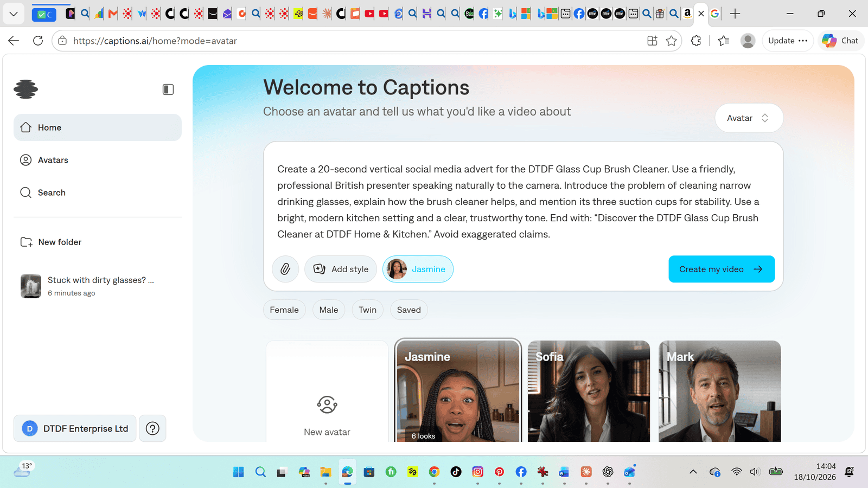Select the Mark avatar card

pyautogui.click(x=719, y=391)
